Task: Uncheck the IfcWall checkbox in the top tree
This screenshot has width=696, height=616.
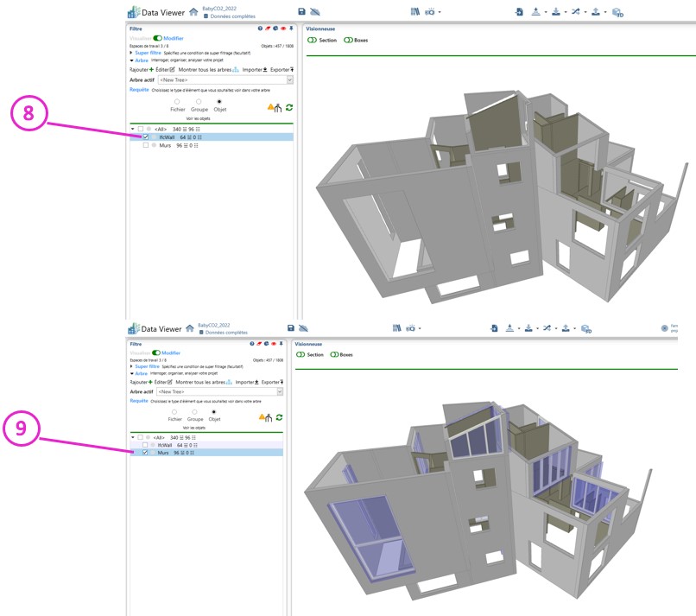Action: [146, 137]
